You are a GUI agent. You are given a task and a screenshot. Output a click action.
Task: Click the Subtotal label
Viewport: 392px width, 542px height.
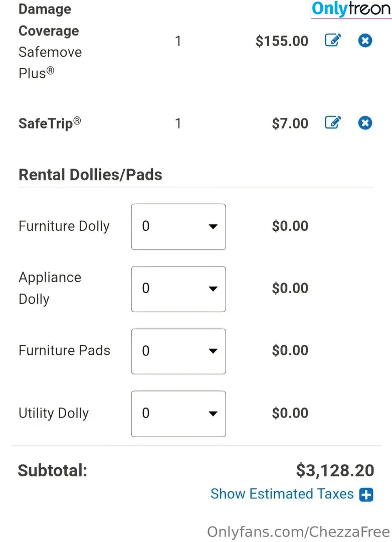click(53, 470)
